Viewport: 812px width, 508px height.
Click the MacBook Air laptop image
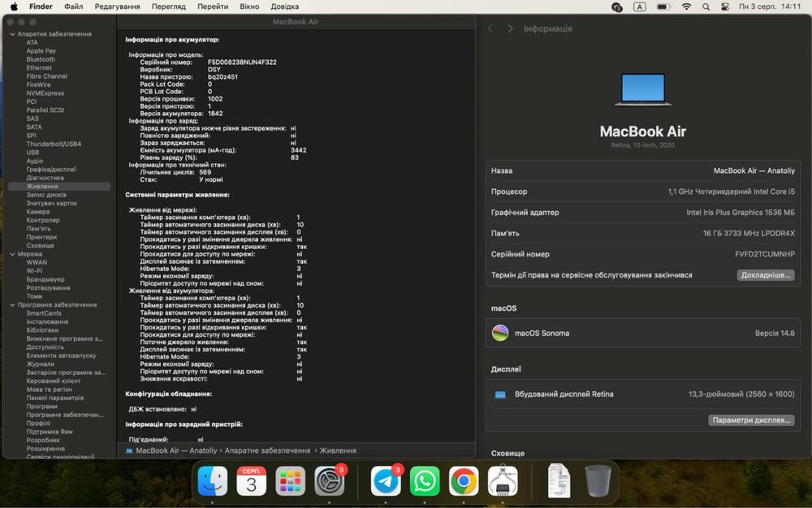[x=642, y=89]
